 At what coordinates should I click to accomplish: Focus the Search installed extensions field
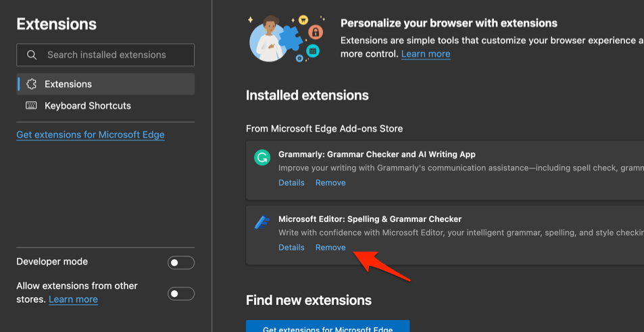coord(105,55)
